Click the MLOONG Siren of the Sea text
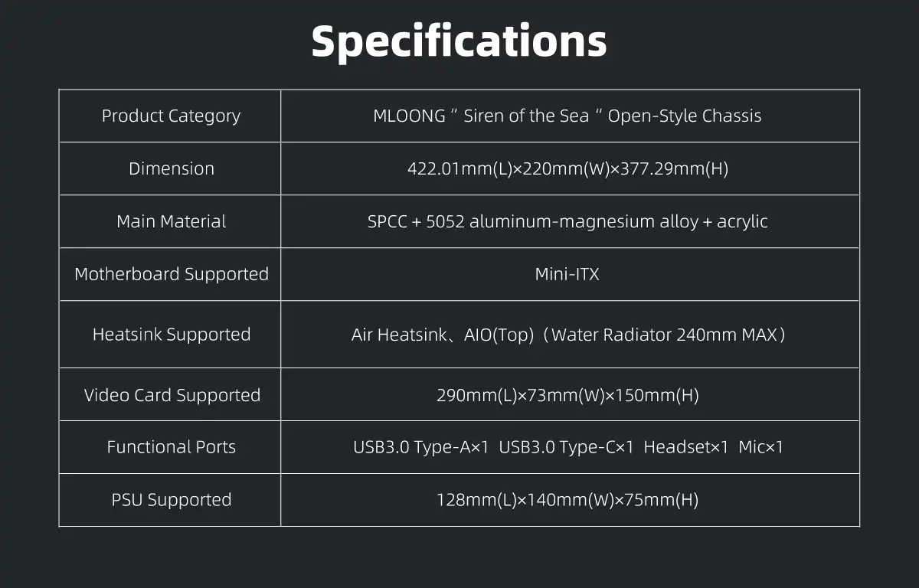 [x=567, y=116]
